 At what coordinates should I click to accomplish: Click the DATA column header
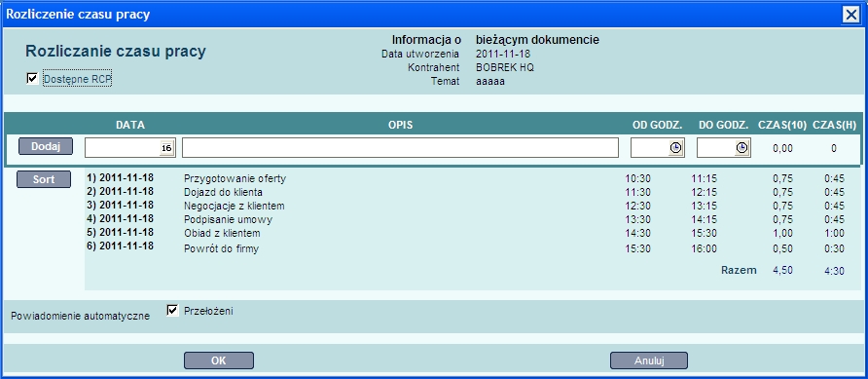click(130, 126)
